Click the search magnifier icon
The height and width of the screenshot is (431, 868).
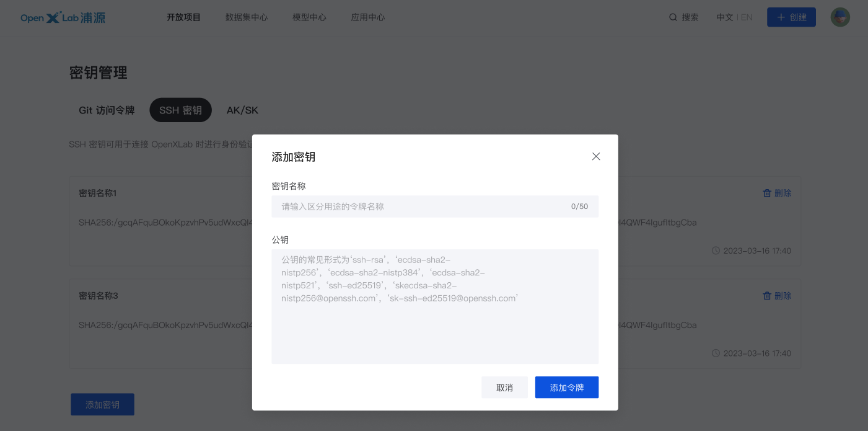coord(673,17)
